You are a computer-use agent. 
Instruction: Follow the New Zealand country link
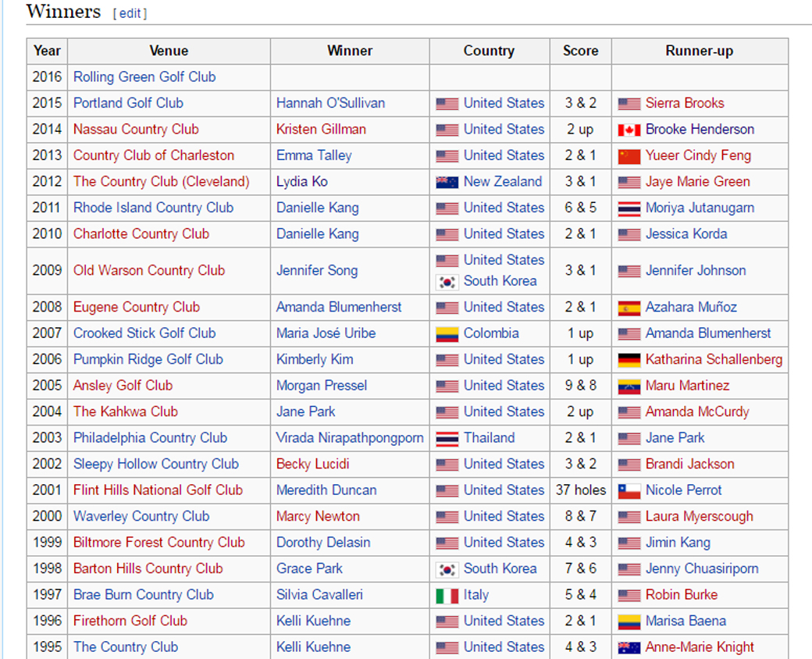[503, 181]
